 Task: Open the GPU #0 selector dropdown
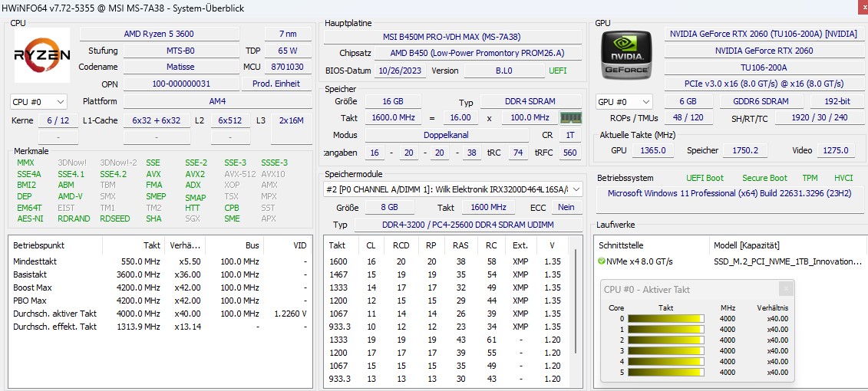(624, 102)
